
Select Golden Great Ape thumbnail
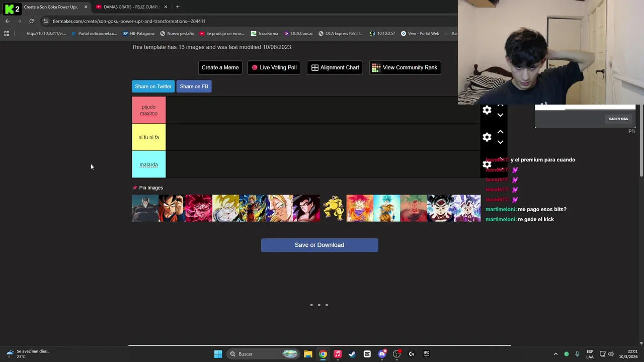tap(333, 208)
